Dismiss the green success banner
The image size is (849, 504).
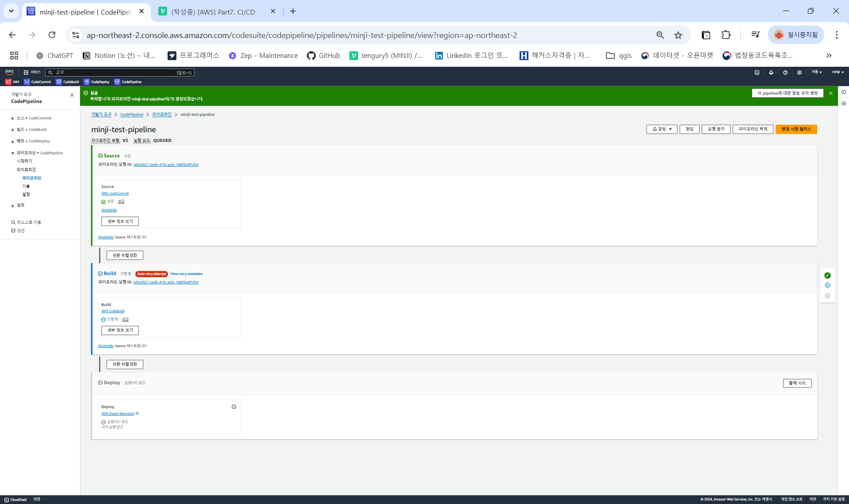tap(831, 93)
